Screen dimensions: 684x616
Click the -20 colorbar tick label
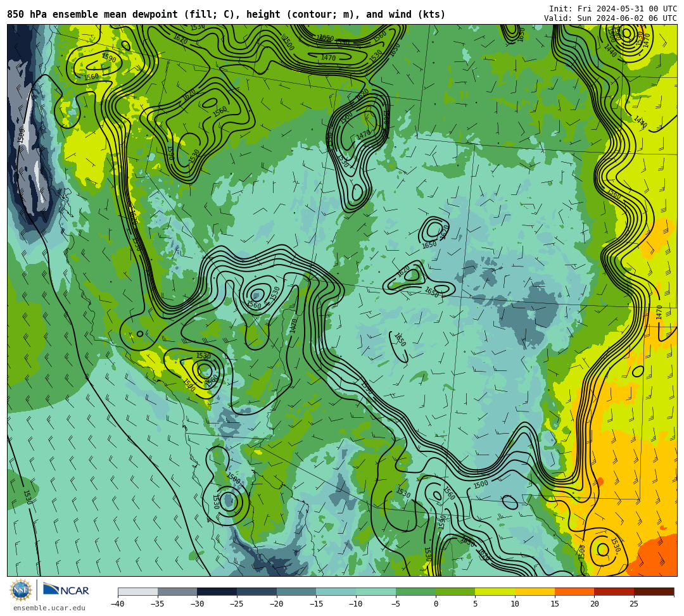[277, 604]
